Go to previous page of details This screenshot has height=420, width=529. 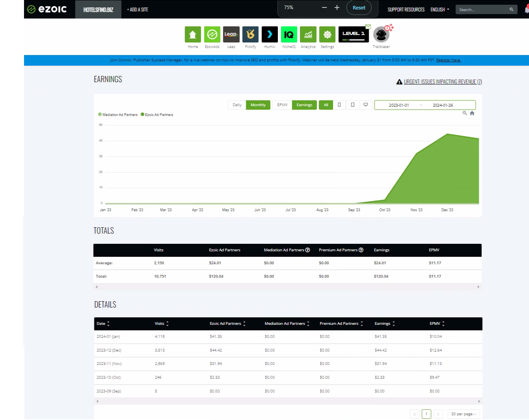point(414,414)
